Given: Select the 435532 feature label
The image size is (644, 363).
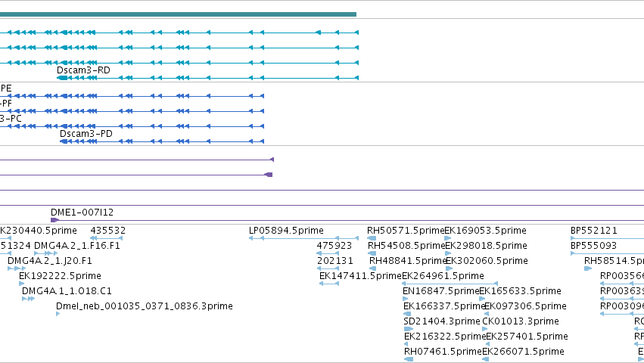Looking at the screenshot, I should pyautogui.click(x=108, y=231).
